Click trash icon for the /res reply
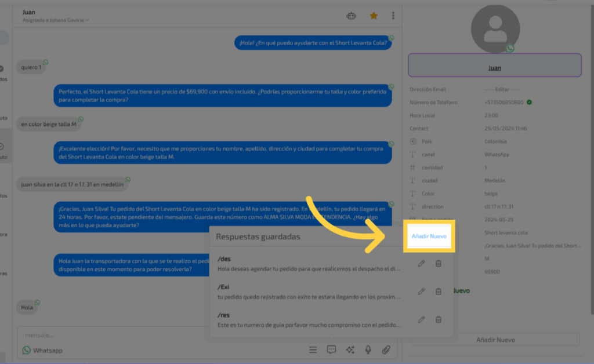The width and height of the screenshot is (594, 364). pyautogui.click(x=439, y=319)
